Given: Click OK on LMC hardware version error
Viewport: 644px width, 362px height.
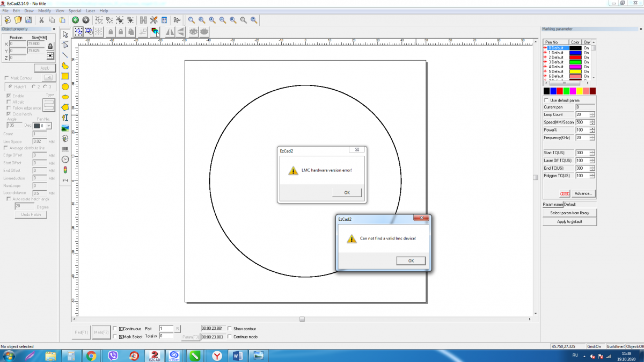Looking at the screenshot, I should pos(347,192).
